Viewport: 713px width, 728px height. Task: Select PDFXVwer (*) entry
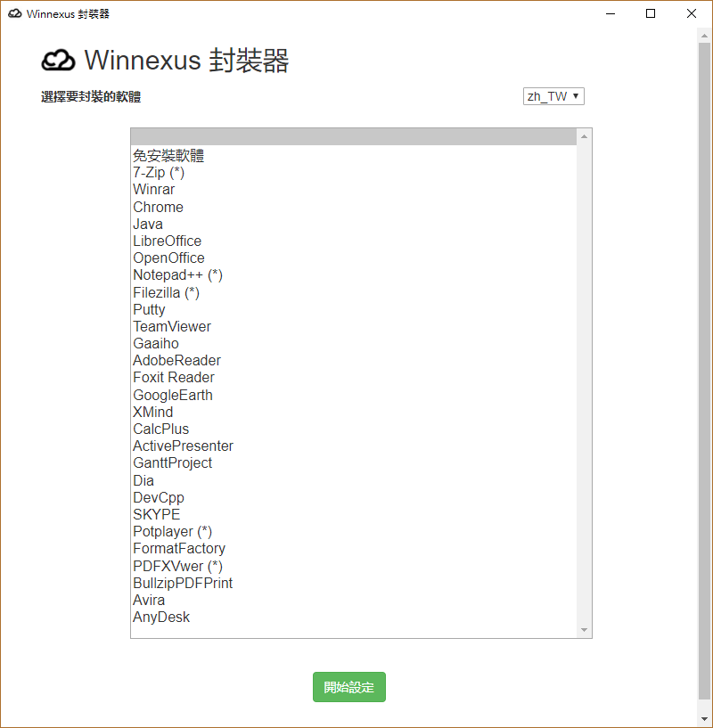point(354,566)
